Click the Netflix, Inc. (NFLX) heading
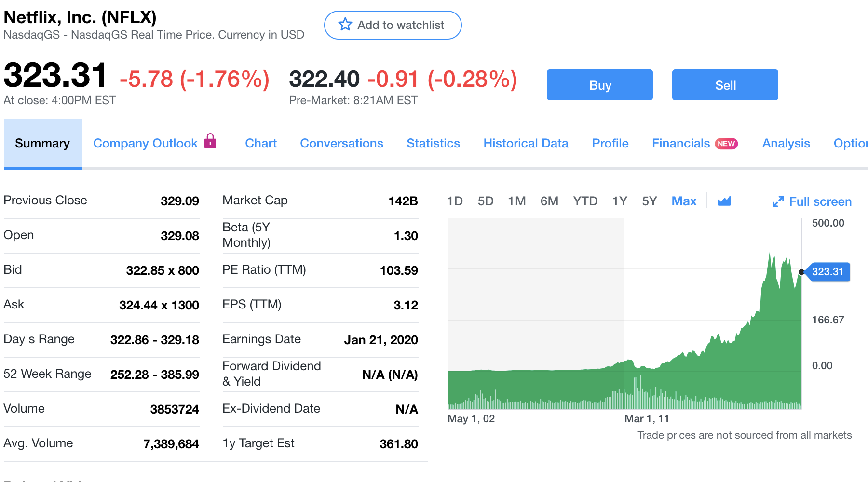Viewport: 868px width, 482px height. tap(80, 17)
